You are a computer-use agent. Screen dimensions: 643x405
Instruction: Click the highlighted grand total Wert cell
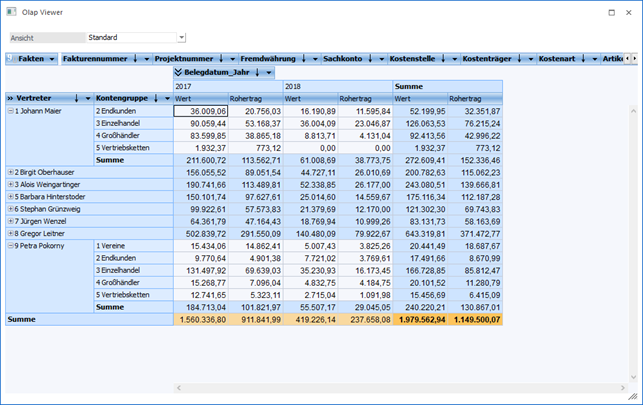[419, 319]
